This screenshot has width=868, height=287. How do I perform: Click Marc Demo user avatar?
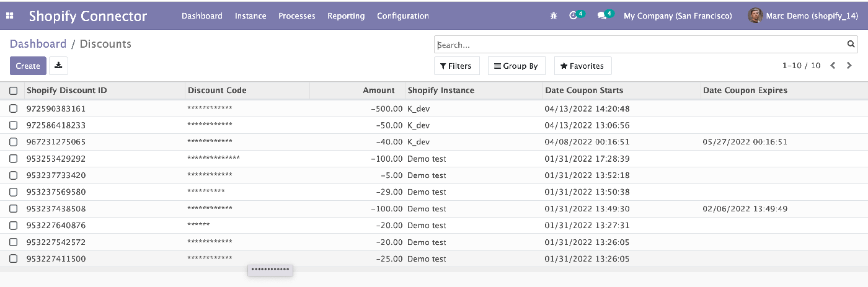[x=755, y=15]
